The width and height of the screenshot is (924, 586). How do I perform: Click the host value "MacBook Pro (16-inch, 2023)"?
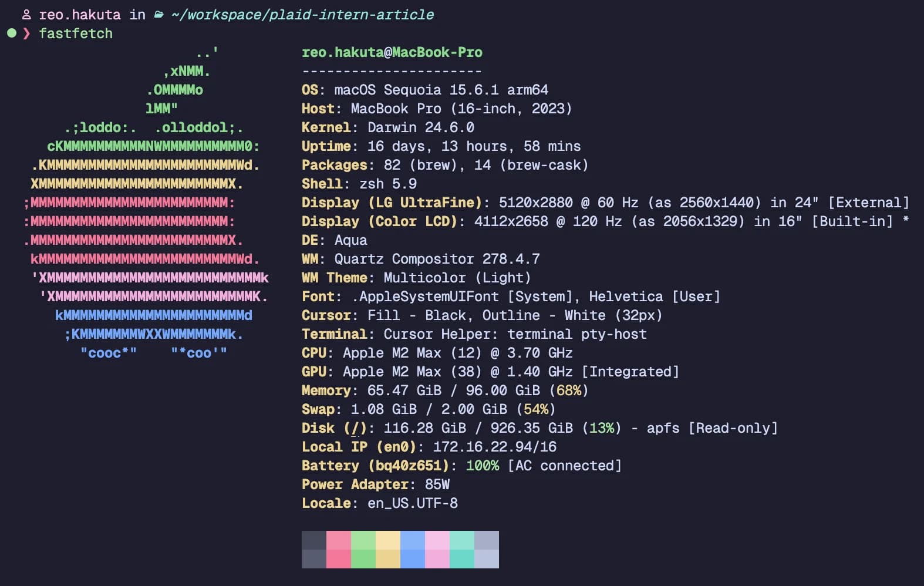[461, 109]
